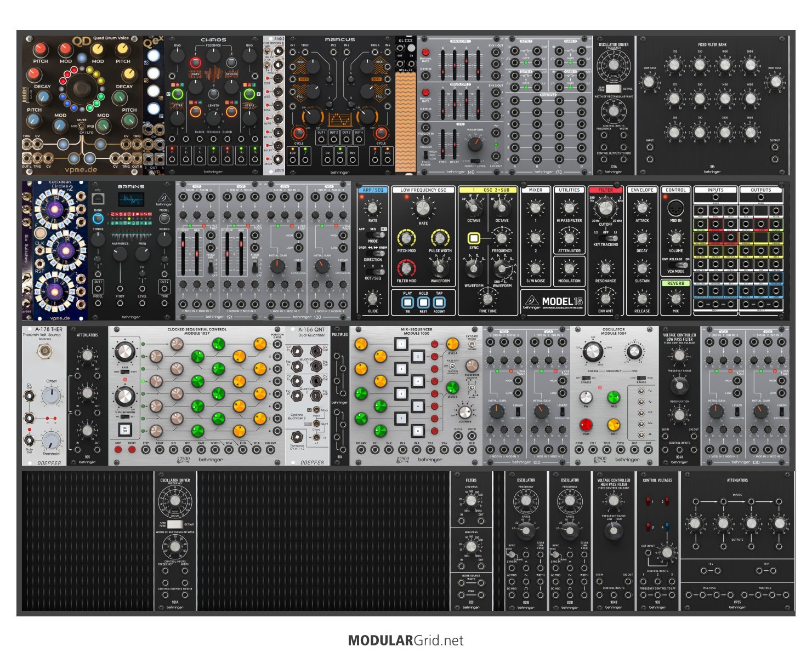Image resolution: width=812 pixels, height=652 pixels.
Task: Click the CLK OUT jack on module 1027
Action: (x=270, y=450)
